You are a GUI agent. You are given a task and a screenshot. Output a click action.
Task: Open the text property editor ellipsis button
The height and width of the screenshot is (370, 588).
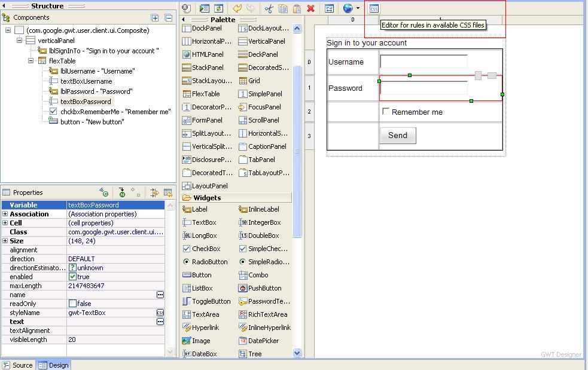pyautogui.click(x=160, y=322)
